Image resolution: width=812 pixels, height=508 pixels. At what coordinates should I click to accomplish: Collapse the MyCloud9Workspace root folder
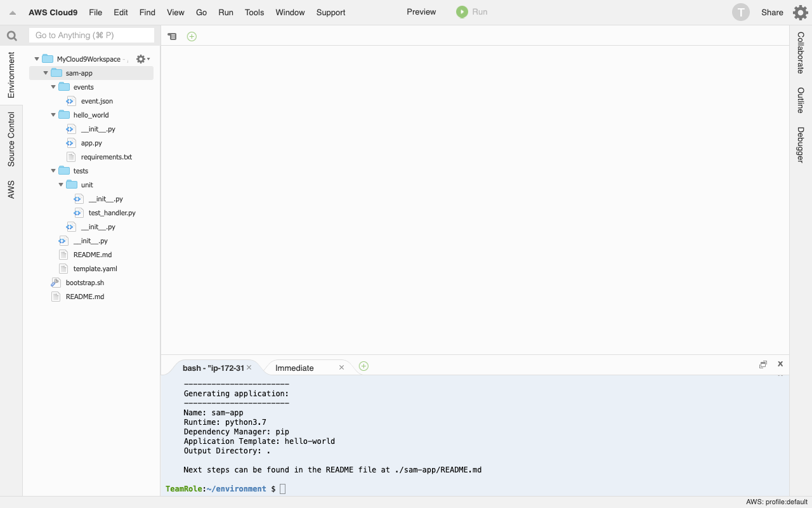pos(37,59)
